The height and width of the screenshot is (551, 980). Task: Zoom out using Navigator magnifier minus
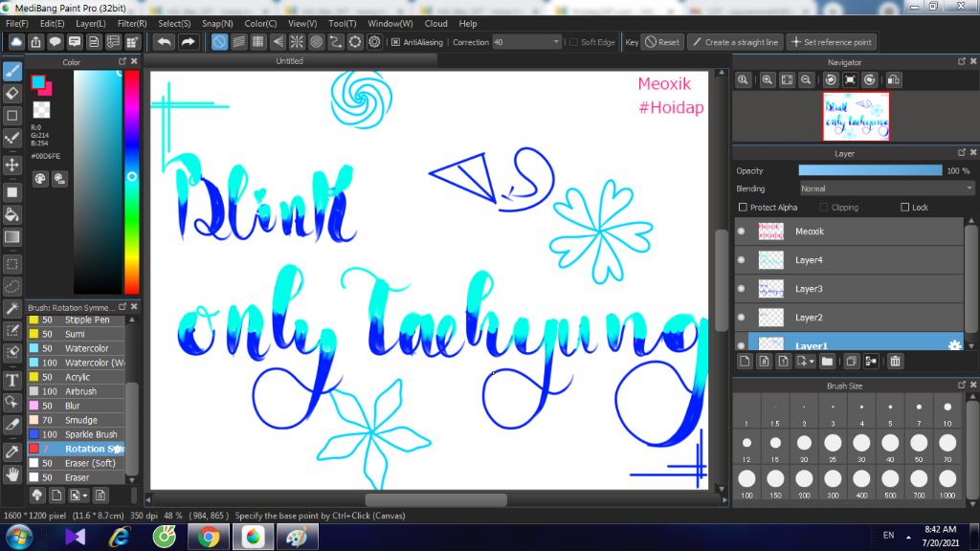806,80
